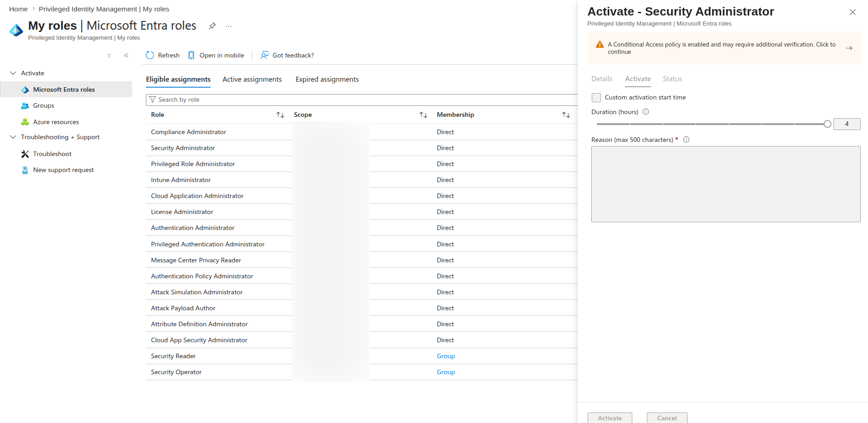Sort the table by Membership column
Image resolution: width=868 pixels, height=423 pixels.
(566, 115)
